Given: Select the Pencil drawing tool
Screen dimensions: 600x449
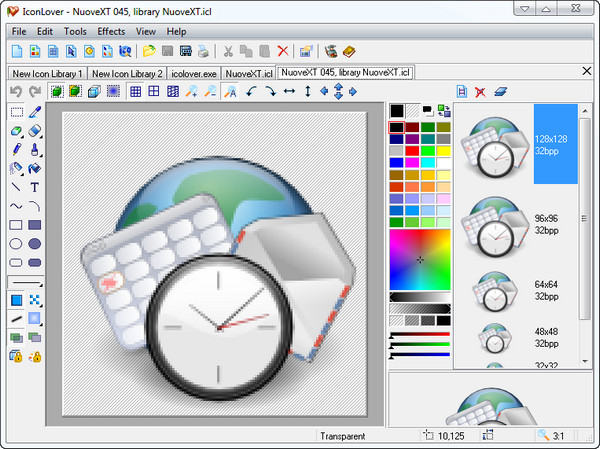Looking at the screenshot, I should point(16,150).
